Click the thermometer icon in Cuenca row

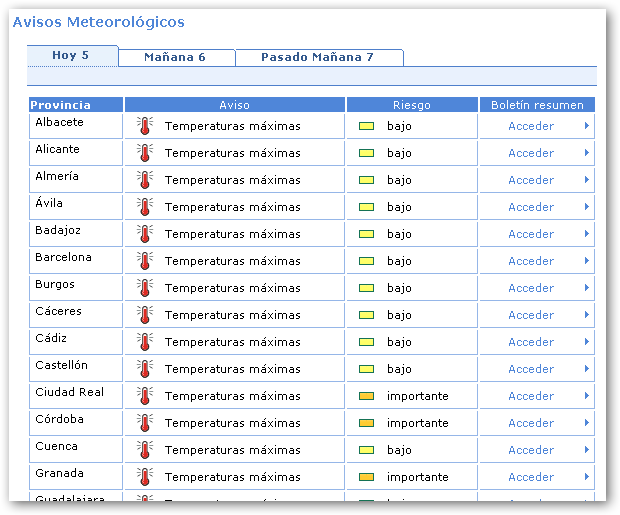(x=145, y=450)
